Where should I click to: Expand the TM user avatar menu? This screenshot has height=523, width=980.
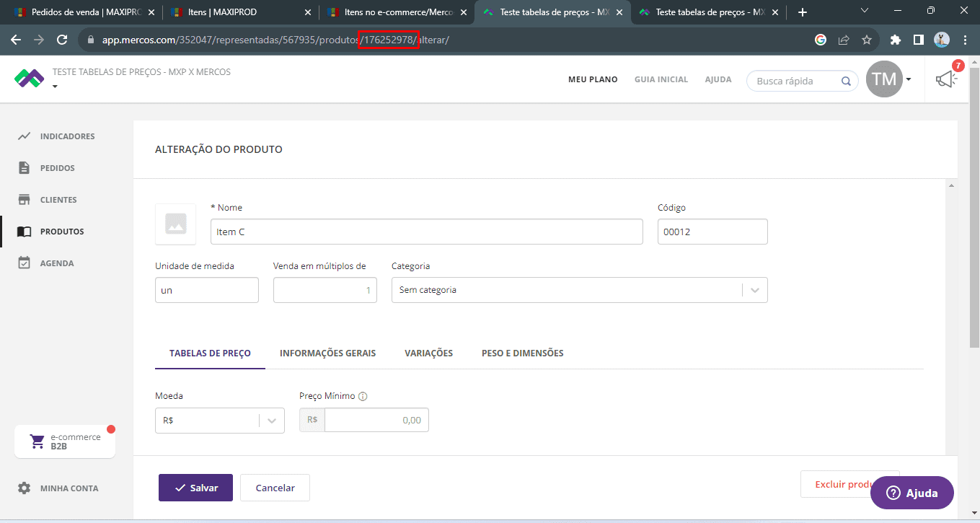tap(909, 79)
